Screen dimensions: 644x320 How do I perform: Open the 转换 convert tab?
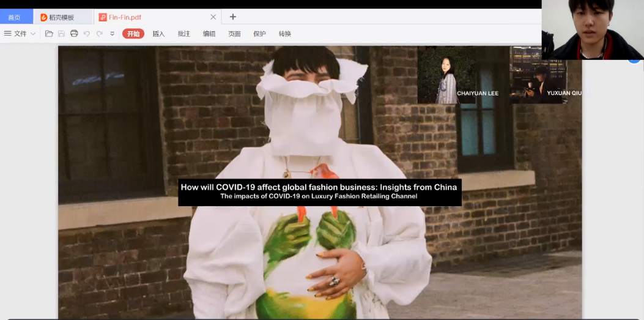point(284,34)
